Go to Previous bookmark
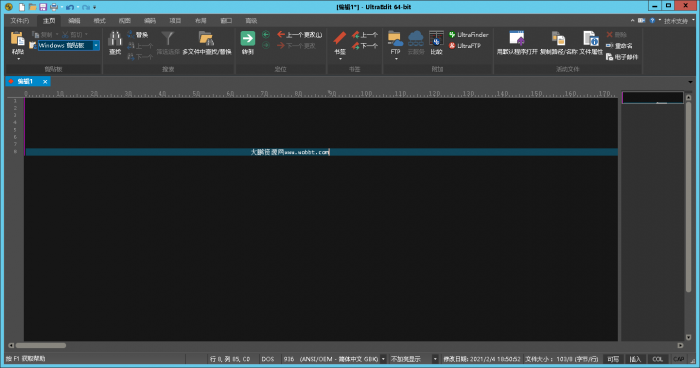Screen dimensions: 700x368 point(365,34)
